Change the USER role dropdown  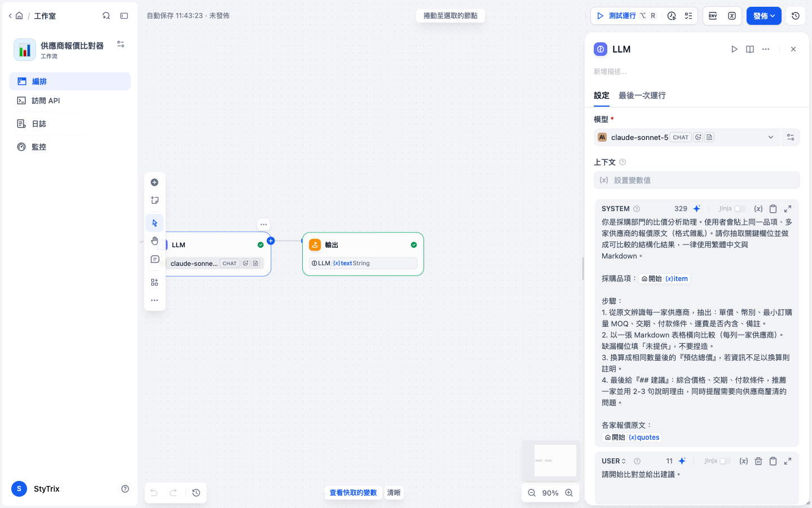(x=614, y=461)
